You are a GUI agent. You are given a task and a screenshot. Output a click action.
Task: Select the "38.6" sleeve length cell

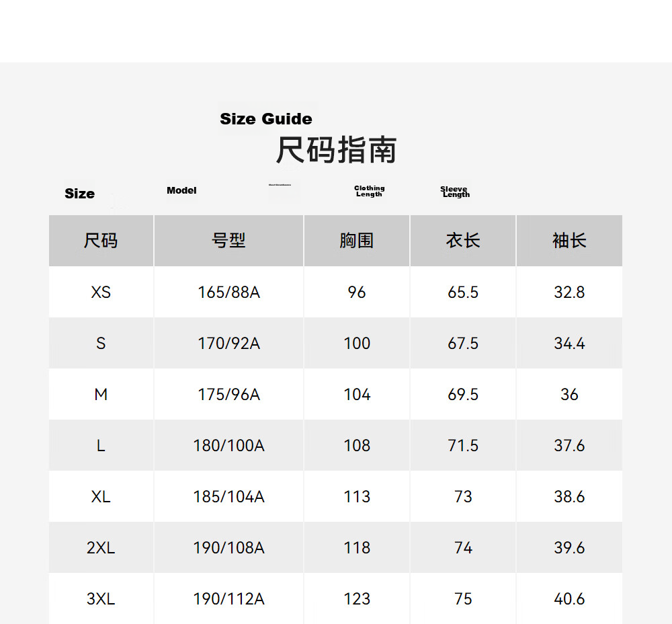(570, 496)
